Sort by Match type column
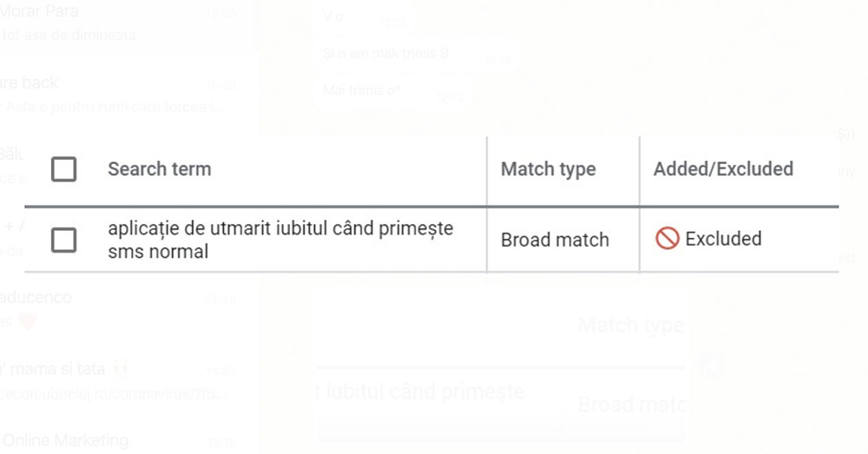This screenshot has height=454, width=868. tap(548, 169)
